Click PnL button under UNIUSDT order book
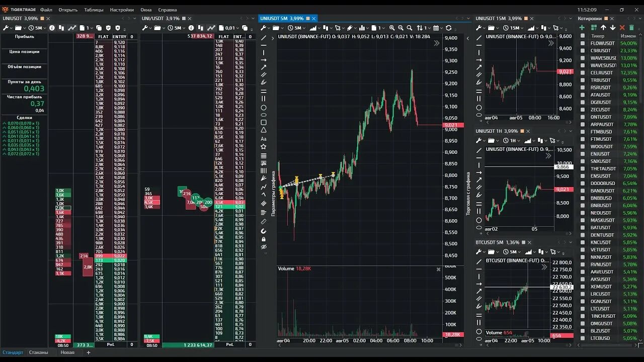Screen dimensions: 644x362 [x=111, y=345]
